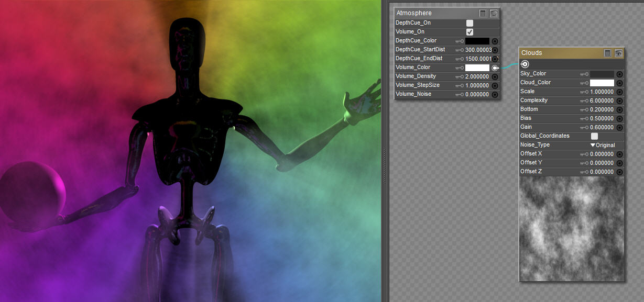644x302 pixels.
Task: Collapse Atmosphere node parameters list icon
Action: [483, 14]
